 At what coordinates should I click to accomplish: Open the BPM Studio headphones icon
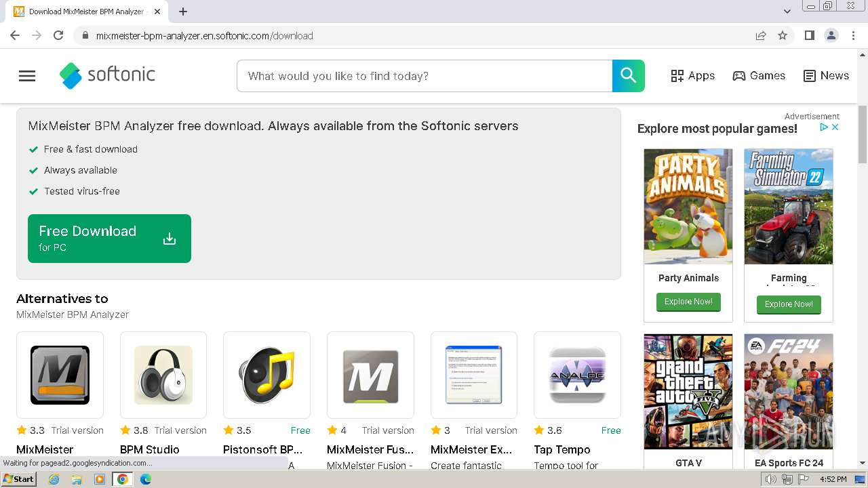point(163,375)
